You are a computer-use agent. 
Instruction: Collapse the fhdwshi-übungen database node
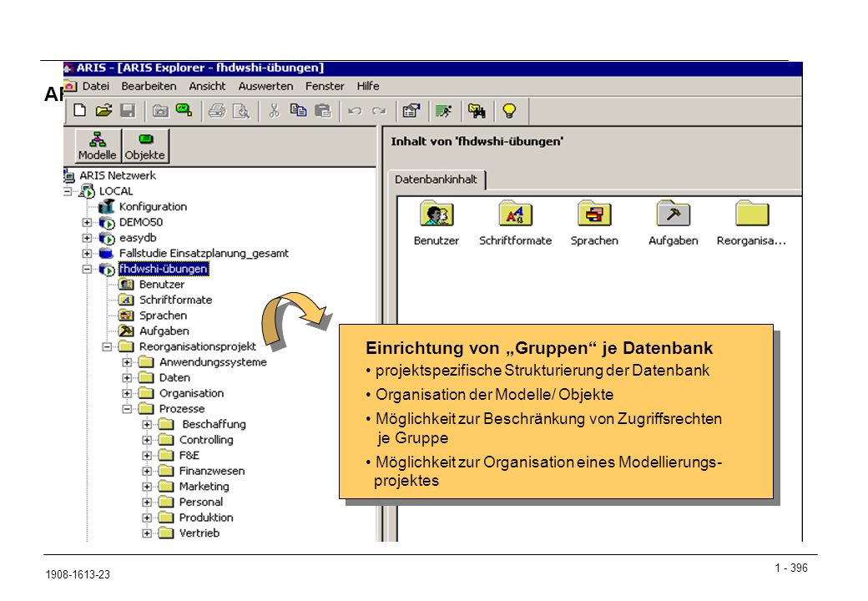(x=87, y=269)
